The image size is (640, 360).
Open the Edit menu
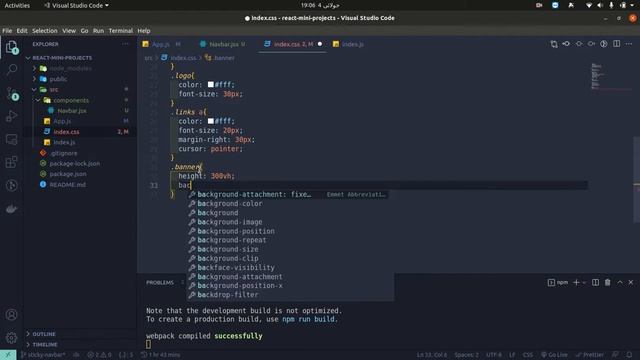click(22, 31)
